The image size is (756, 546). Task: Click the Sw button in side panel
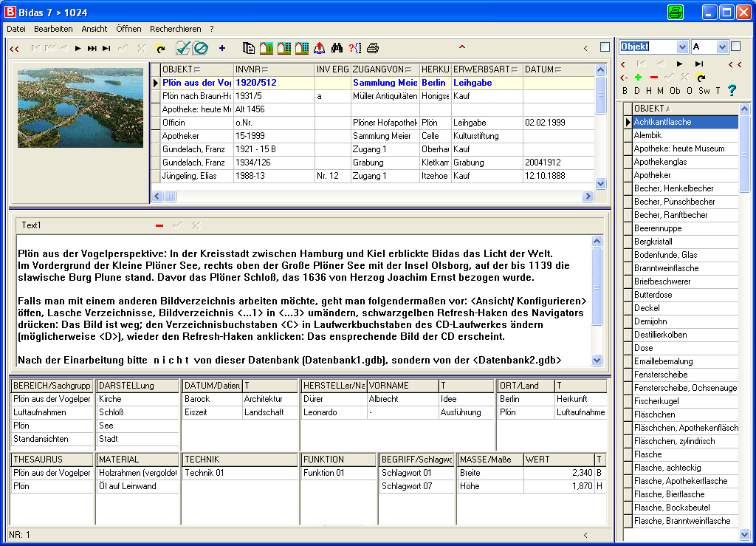coord(704,91)
